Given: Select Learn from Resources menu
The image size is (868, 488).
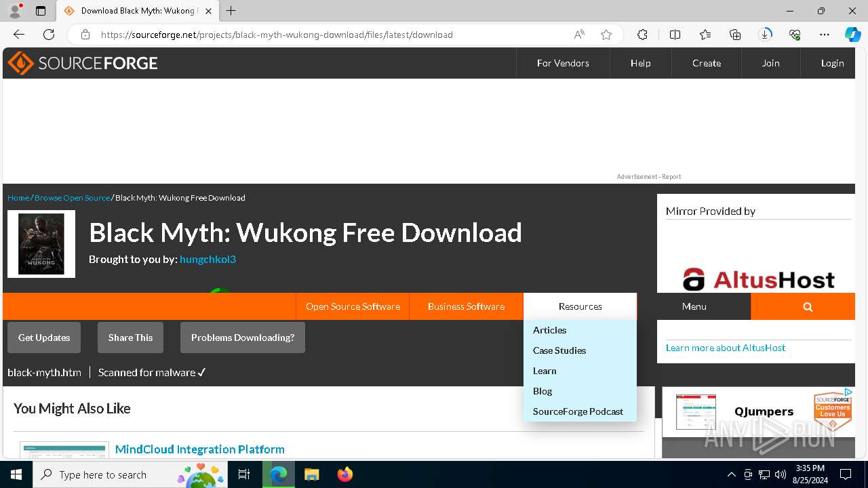Looking at the screenshot, I should [x=545, y=371].
